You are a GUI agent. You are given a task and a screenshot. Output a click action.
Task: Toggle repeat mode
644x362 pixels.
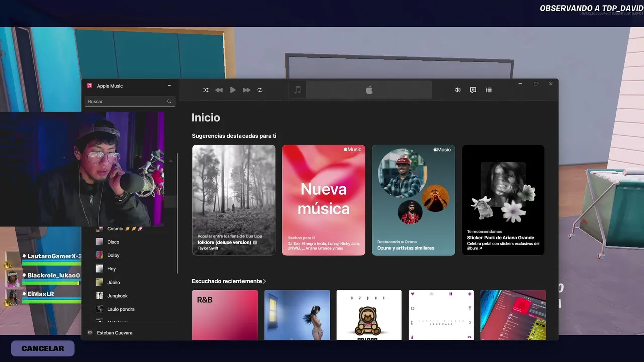[x=260, y=90]
